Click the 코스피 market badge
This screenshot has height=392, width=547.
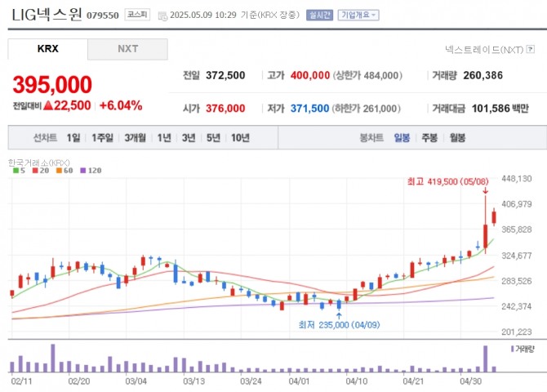pyautogui.click(x=134, y=16)
